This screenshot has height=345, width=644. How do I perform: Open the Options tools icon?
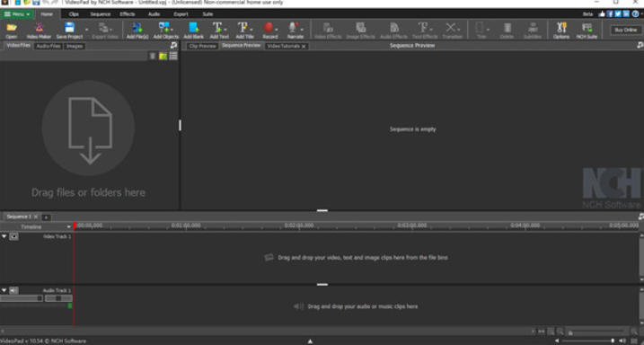[561, 30]
